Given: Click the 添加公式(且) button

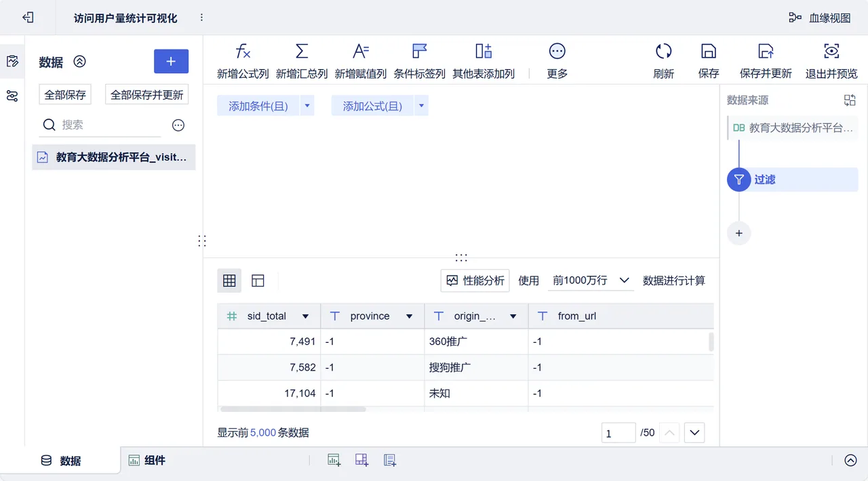Looking at the screenshot, I should click(x=372, y=106).
